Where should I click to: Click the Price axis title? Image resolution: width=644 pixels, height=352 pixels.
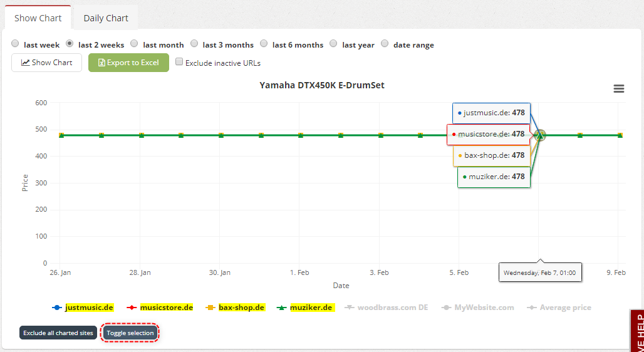[x=25, y=183]
